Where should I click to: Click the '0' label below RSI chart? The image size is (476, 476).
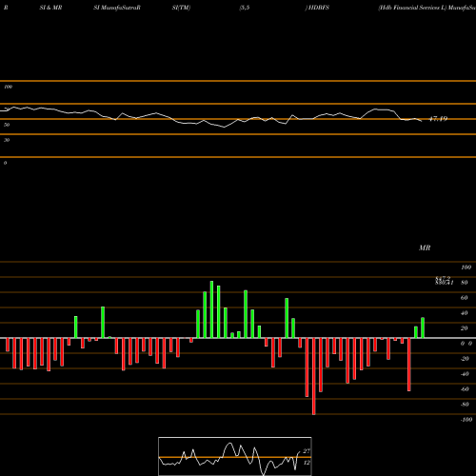point(5,163)
